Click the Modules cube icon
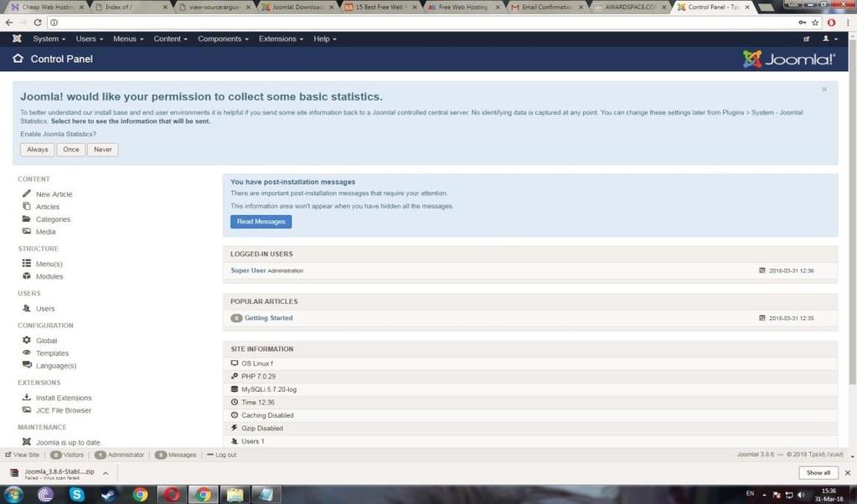This screenshot has width=857, height=504. [26, 275]
